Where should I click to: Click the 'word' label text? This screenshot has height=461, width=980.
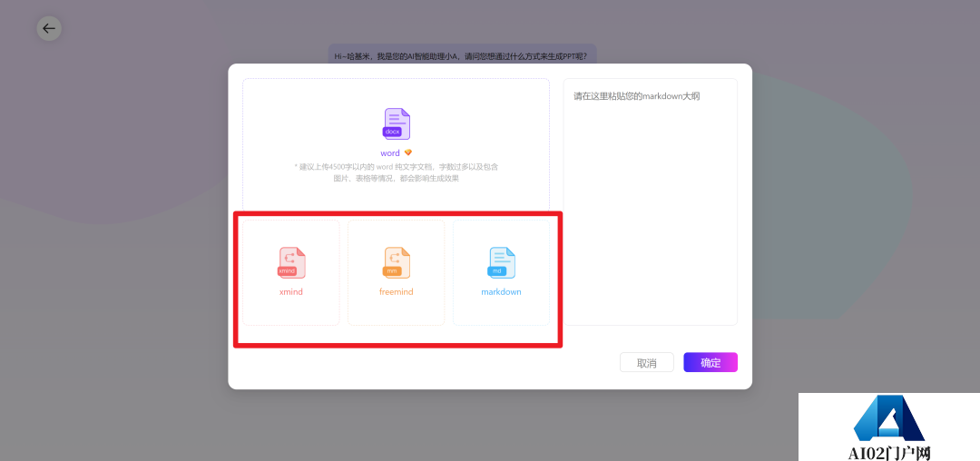pos(390,153)
